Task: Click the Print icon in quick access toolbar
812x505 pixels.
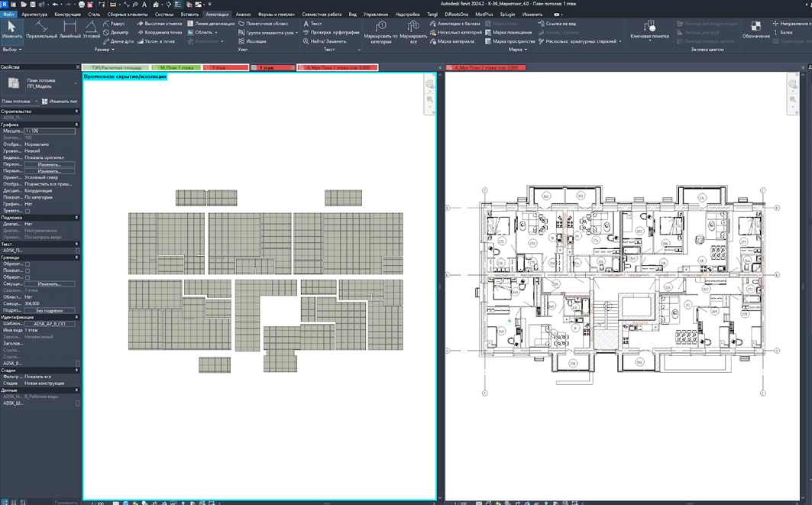Action: point(81,4)
